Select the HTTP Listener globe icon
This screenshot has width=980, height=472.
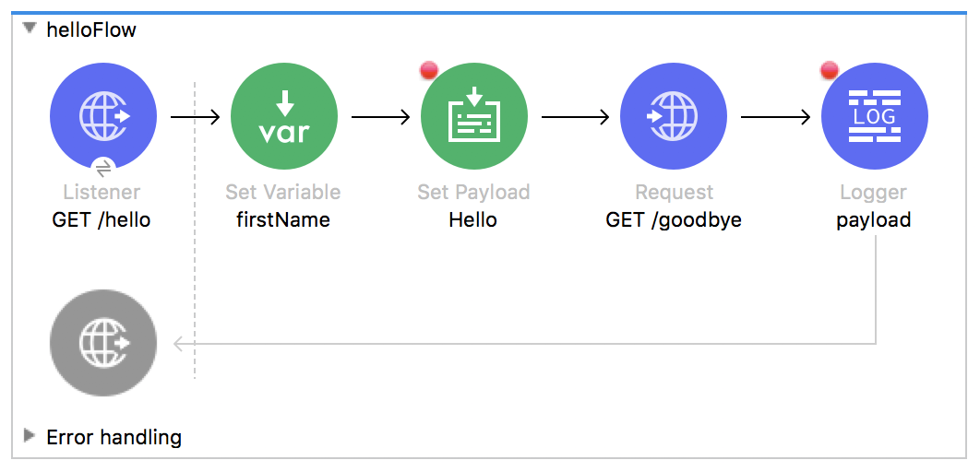point(103,116)
